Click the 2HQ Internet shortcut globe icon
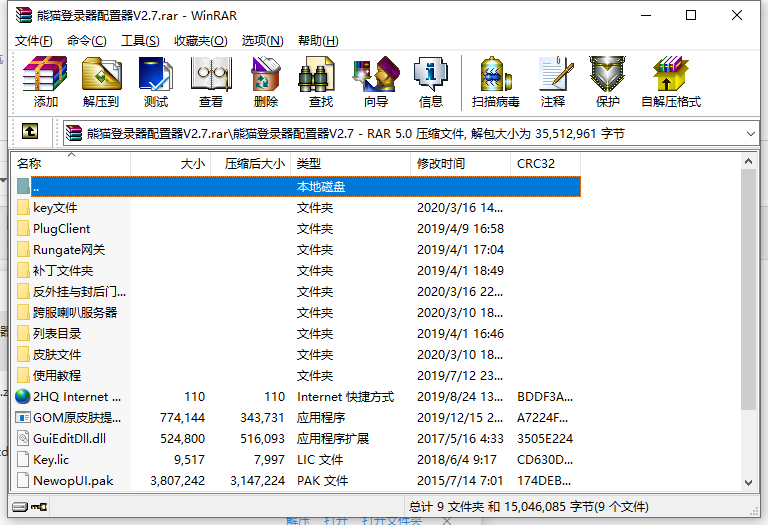The height and width of the screenshot is (525, 768). [x=23, y=397]
